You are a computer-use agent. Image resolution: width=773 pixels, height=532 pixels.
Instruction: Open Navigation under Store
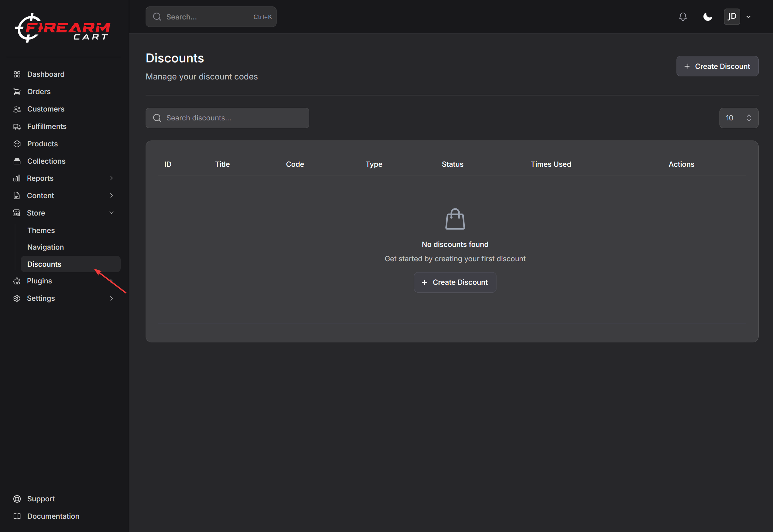[x=71, y=247]
